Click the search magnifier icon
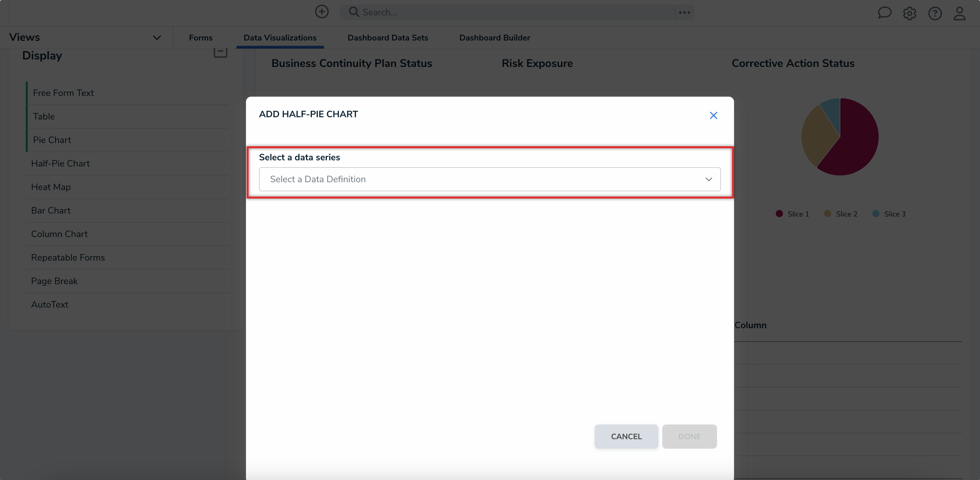Image resolution: width=980 pixels, height=480 pixels. [354, 12]
